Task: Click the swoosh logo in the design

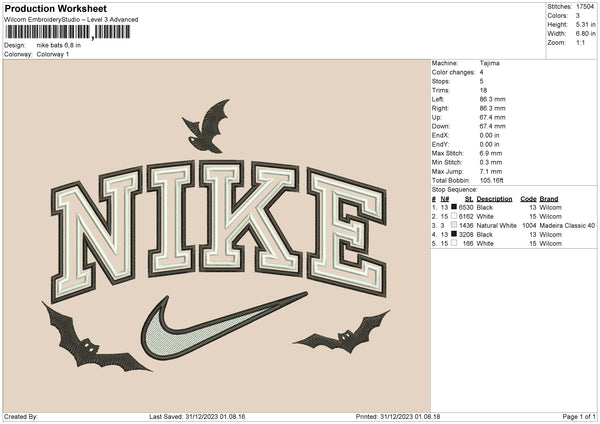Action: [x=222, y=327]
